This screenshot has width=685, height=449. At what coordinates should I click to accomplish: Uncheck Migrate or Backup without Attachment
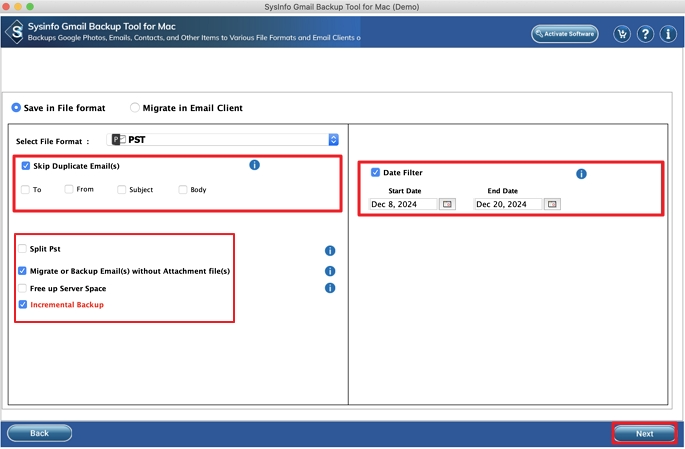pos(22,271)
